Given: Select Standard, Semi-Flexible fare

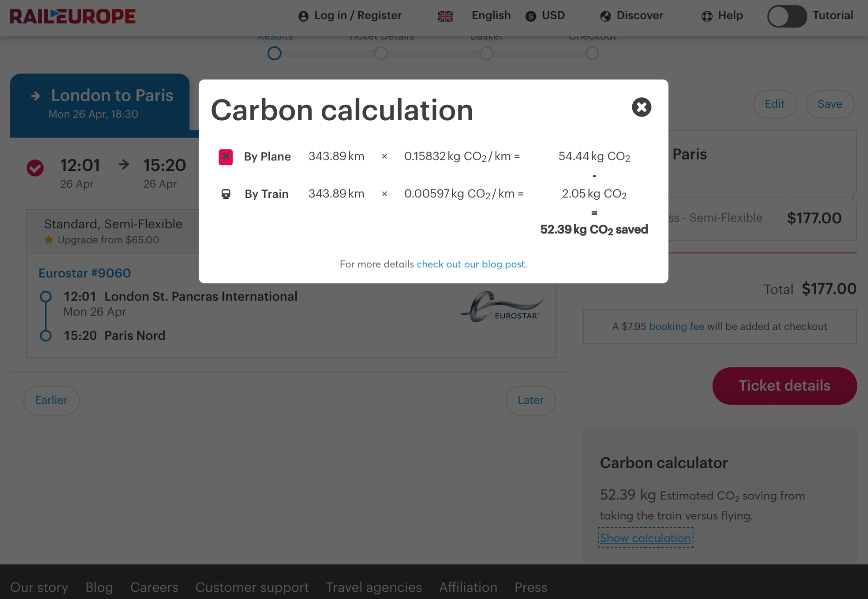Looking at the screenshot, I should 113,224.
